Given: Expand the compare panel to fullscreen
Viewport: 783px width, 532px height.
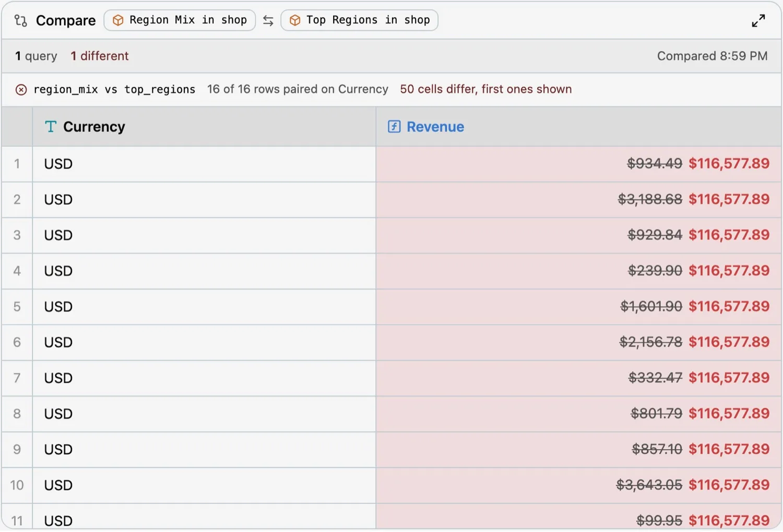Looking at the screenshot, I should tap(758, 20).
